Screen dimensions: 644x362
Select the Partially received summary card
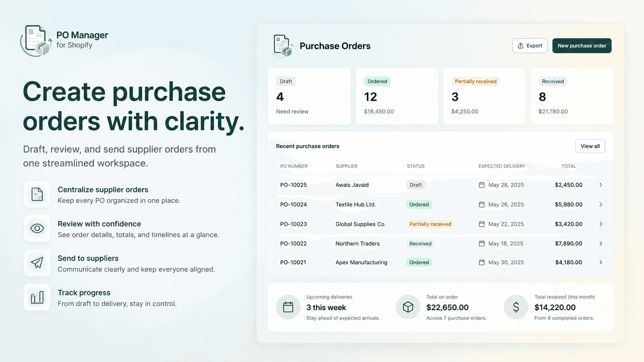pyautogui.click(x=484, y=96)
